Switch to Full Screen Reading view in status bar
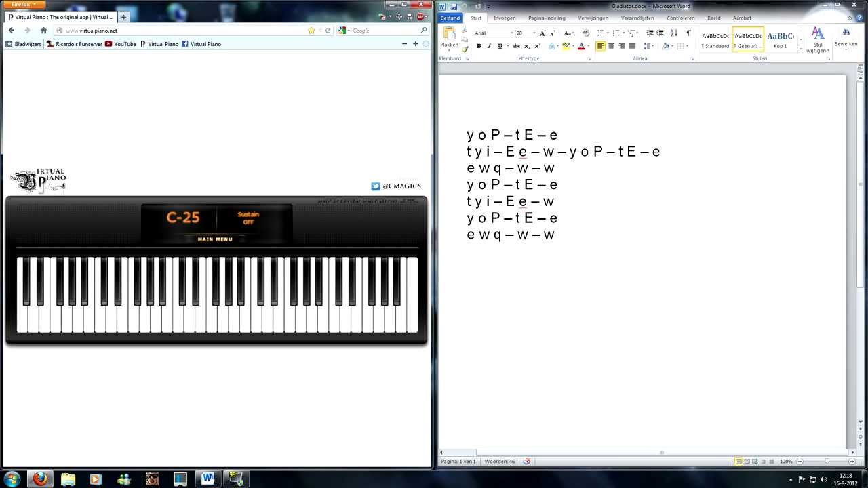This screenshot has height=488, width=868. (747, 461)
